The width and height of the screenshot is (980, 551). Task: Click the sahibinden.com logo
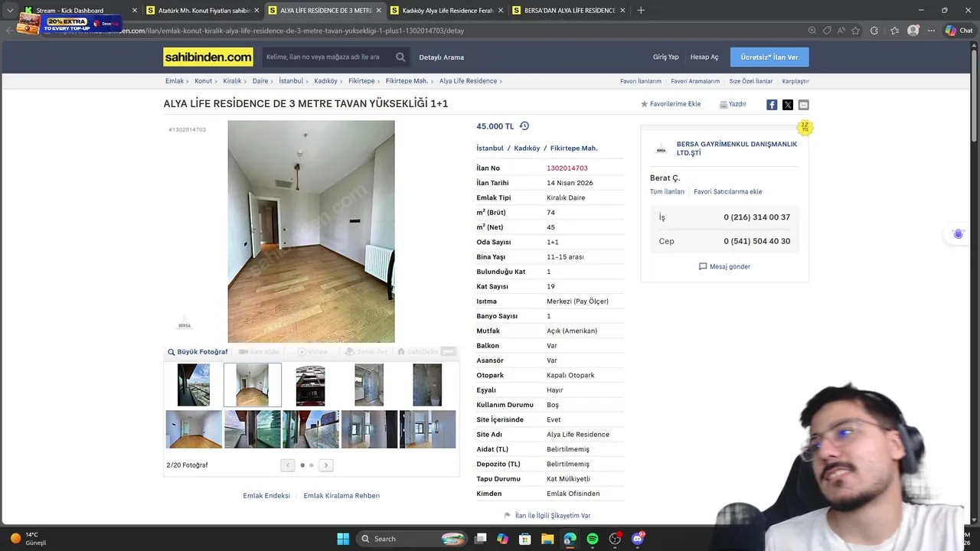(207, 57)
